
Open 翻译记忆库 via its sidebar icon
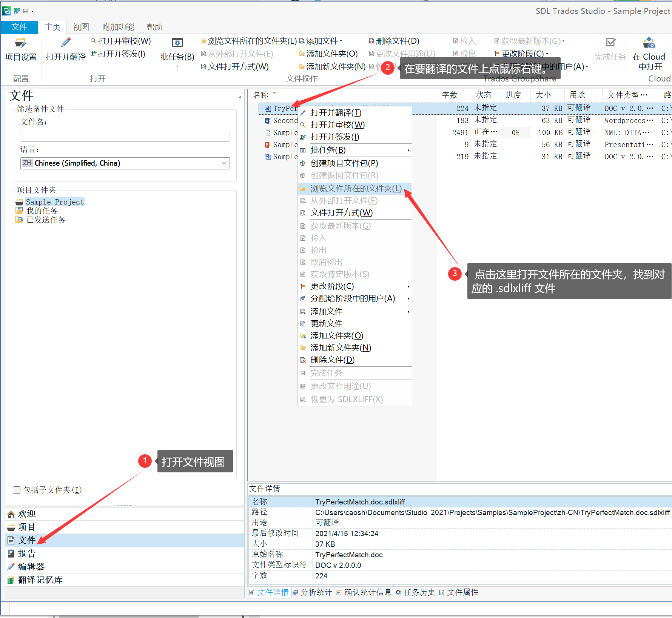39,580
